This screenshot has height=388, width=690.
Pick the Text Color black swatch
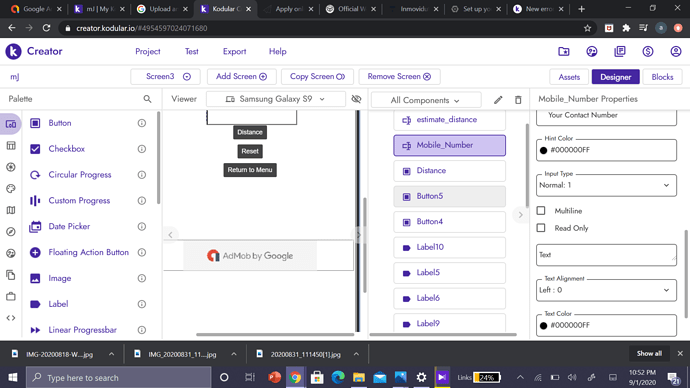tap(543, 326)
